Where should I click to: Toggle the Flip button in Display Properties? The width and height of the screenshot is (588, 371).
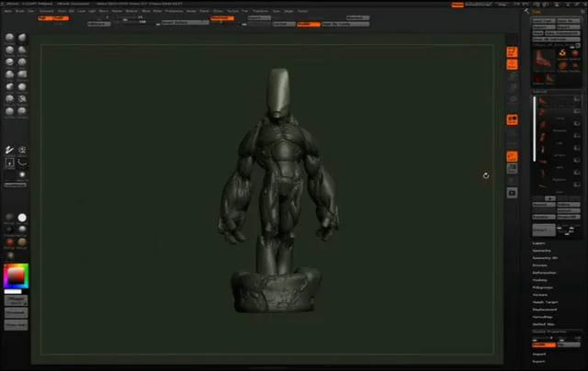[569, 344]
